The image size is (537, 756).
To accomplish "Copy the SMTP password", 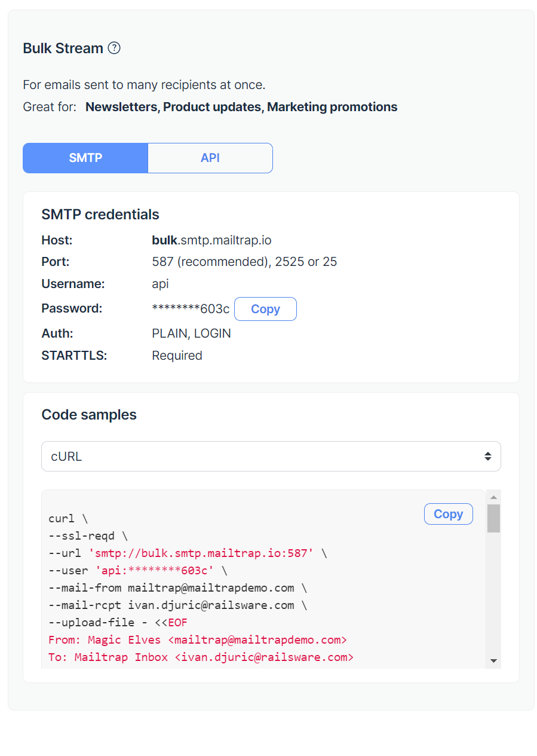I will [265, 308].
